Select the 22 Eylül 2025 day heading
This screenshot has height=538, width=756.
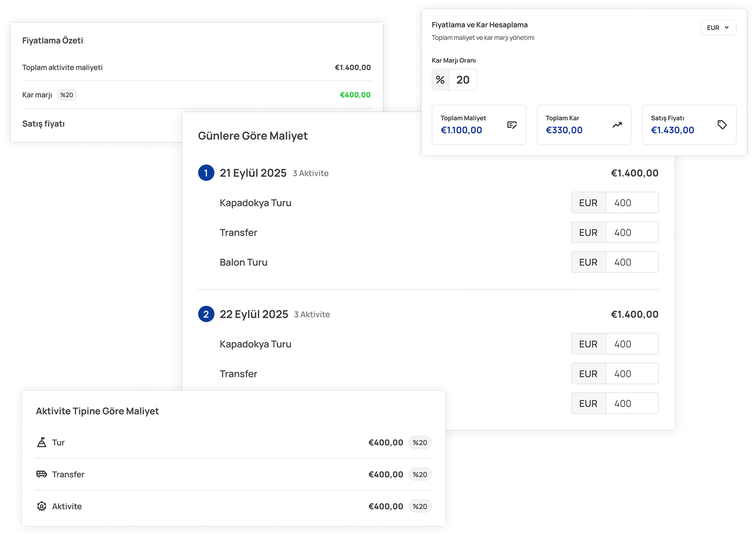tap(254, 314)
